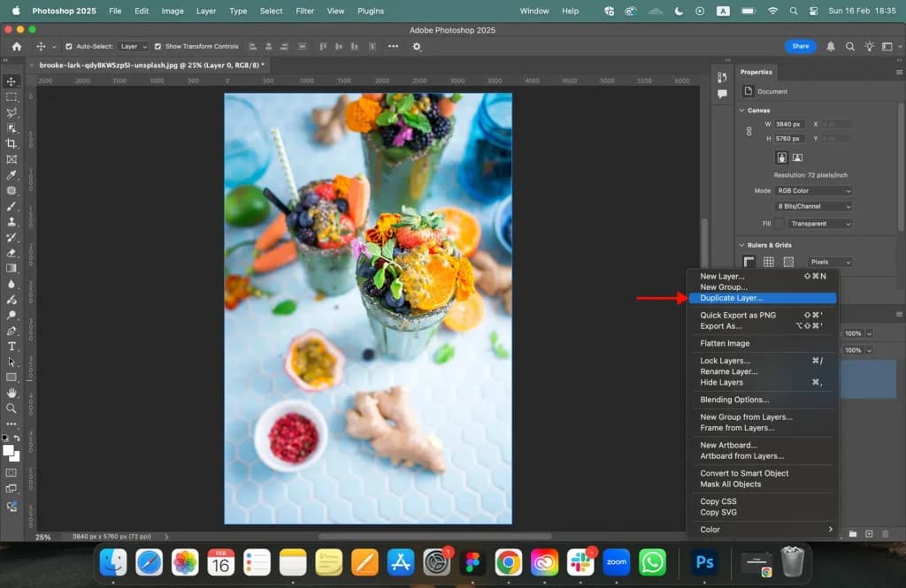Select the Blur tool

[12, 284]
